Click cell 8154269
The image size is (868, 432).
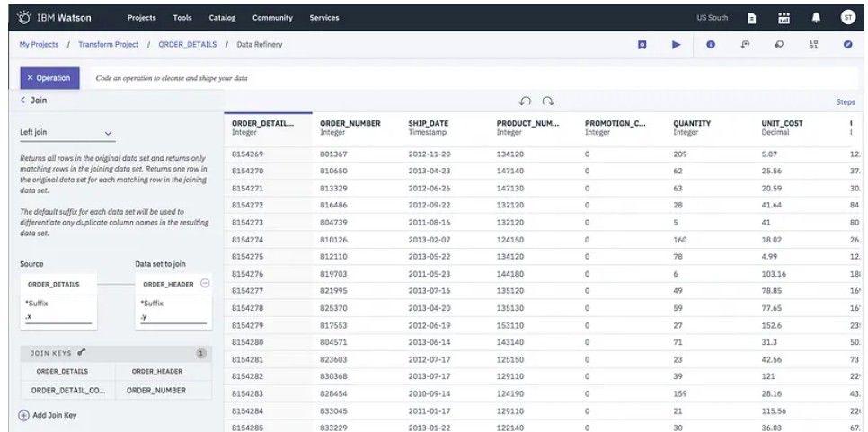coord(247,154)
